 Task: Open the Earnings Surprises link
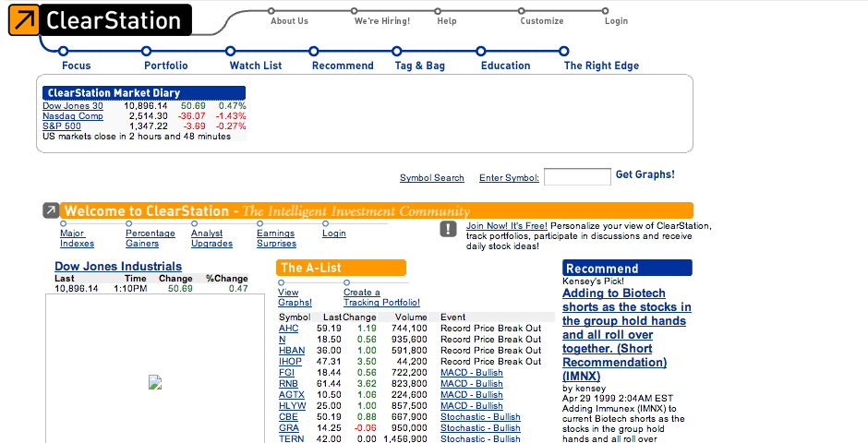[276, 238]
